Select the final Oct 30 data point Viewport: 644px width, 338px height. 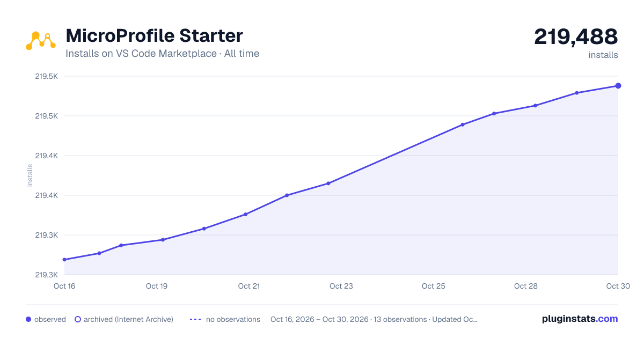click(x=618, y=86)
